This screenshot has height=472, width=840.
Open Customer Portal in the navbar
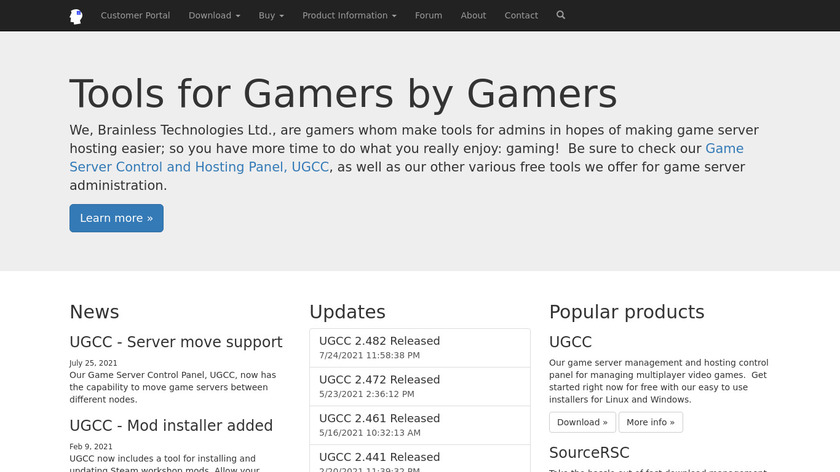[x=135, y=16]
